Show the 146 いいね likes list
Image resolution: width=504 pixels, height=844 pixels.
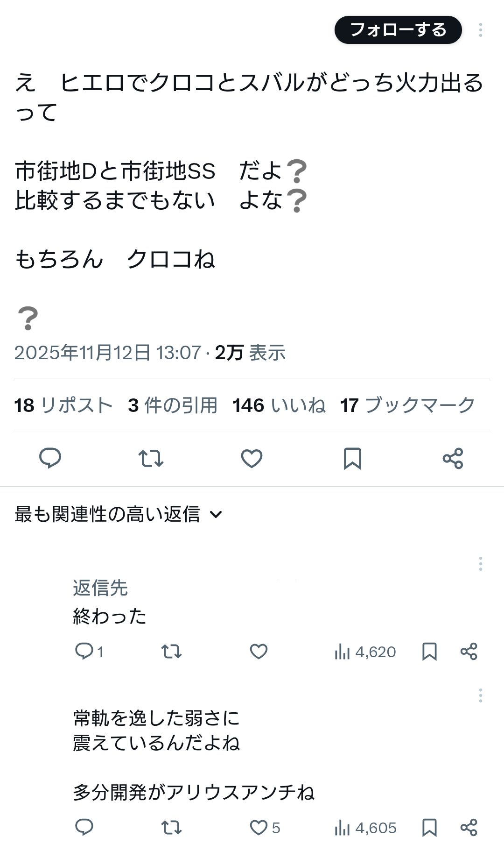(279, 405)
